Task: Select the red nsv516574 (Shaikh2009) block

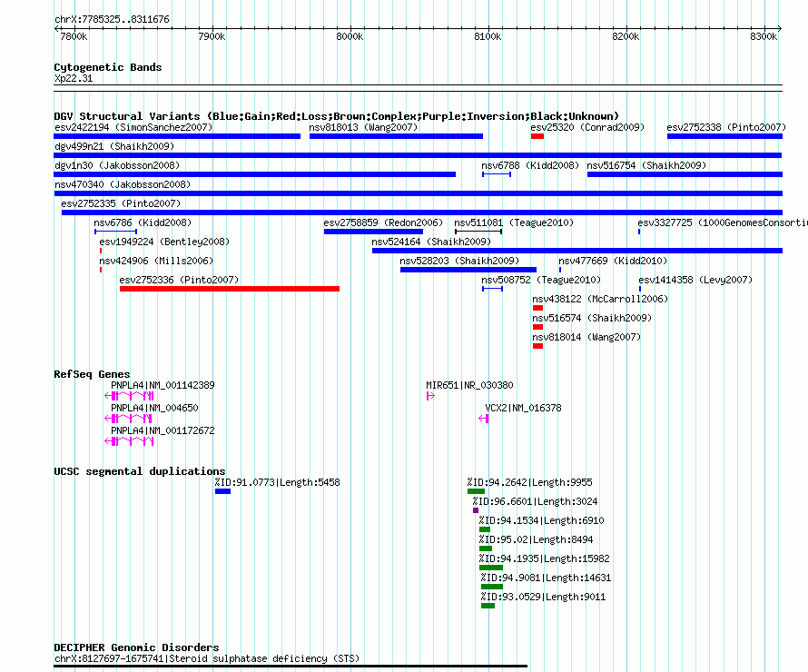Action: [x=537, y=327]
